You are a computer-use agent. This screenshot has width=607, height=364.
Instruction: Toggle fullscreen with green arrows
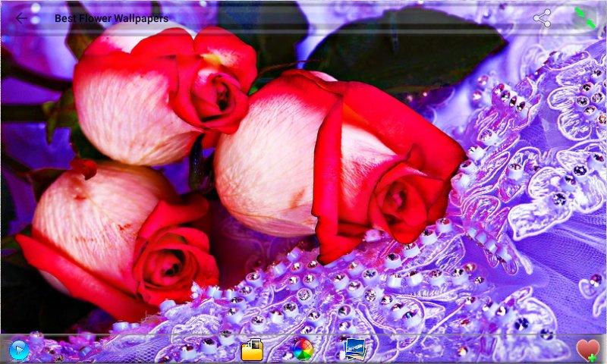[x=585, y=18]
